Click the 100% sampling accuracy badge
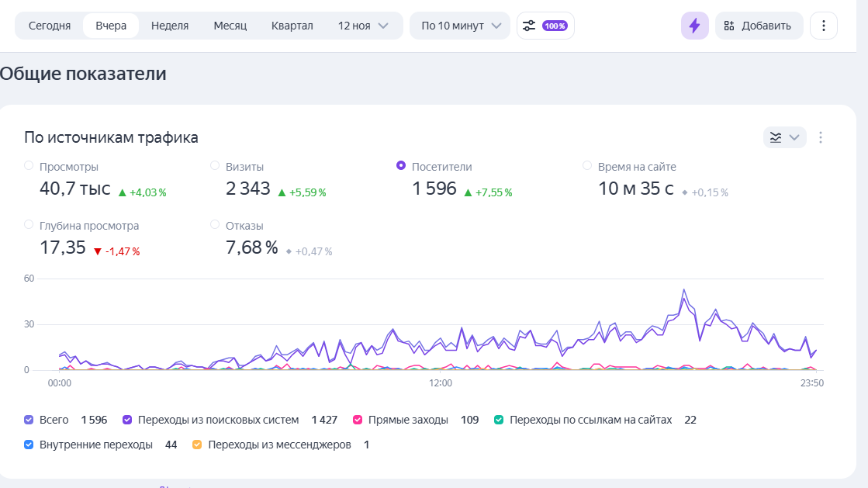The height and width of the screenshot is (488, 868). [x=555, y=26]
